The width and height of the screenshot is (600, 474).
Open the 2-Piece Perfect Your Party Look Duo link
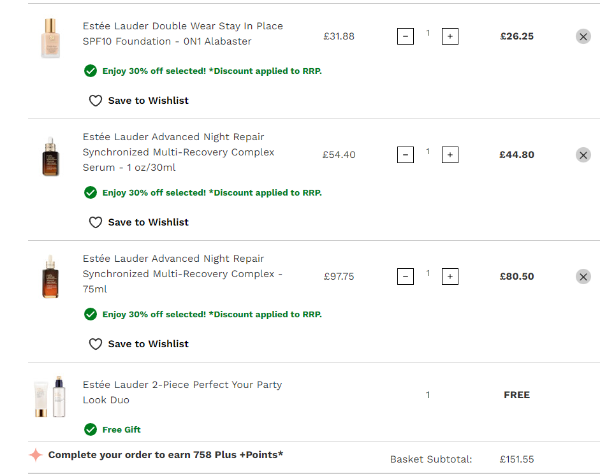tap(182, 391)
